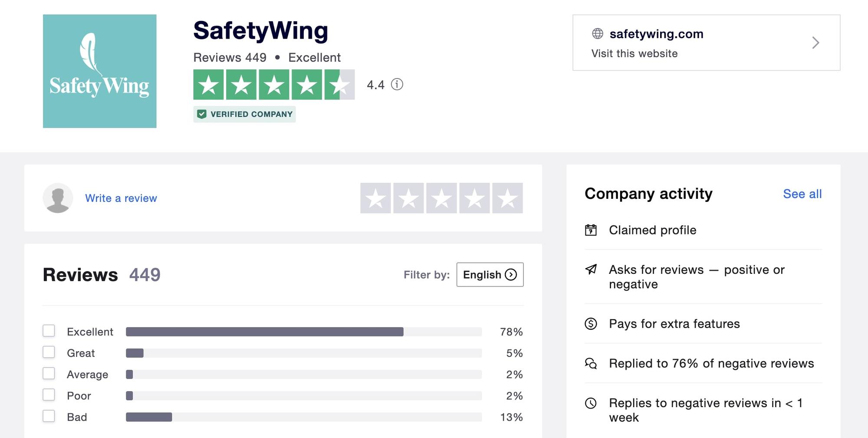The height and width of the screenshot is (438, 868).
Task: Open the English language filter dropdown
Action: point(490,274)
